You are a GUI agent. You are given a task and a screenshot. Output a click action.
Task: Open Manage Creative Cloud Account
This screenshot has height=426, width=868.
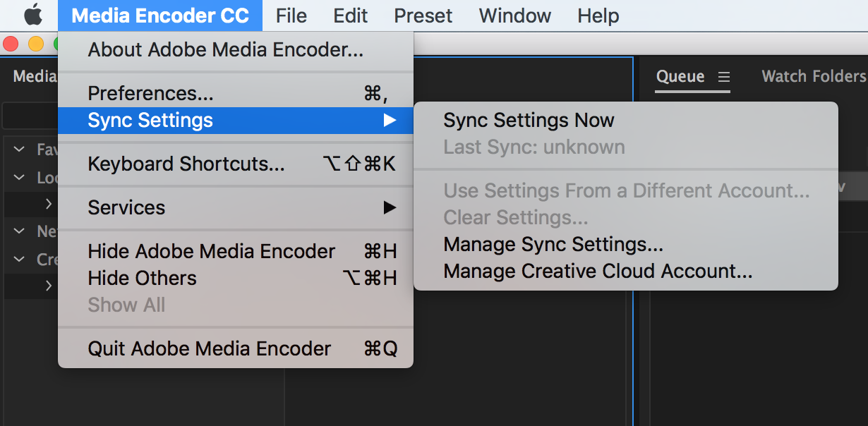pyautogui.click(x=598, y=271)
